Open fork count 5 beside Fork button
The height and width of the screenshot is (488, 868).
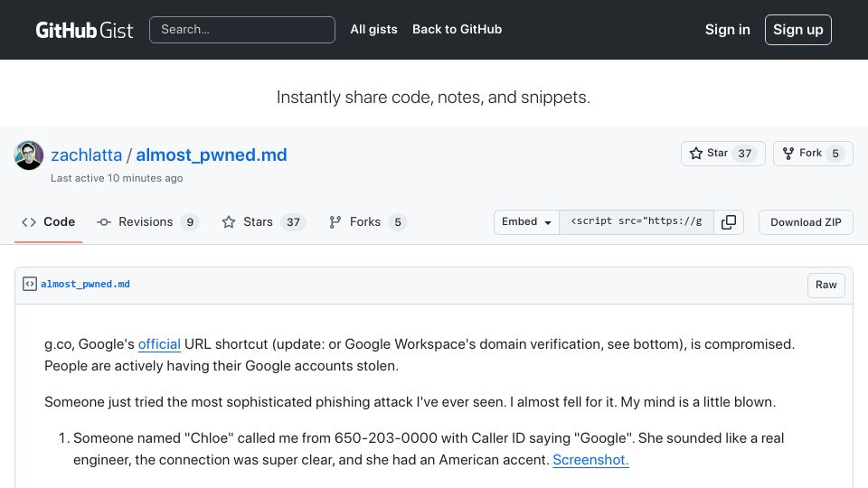835,154
